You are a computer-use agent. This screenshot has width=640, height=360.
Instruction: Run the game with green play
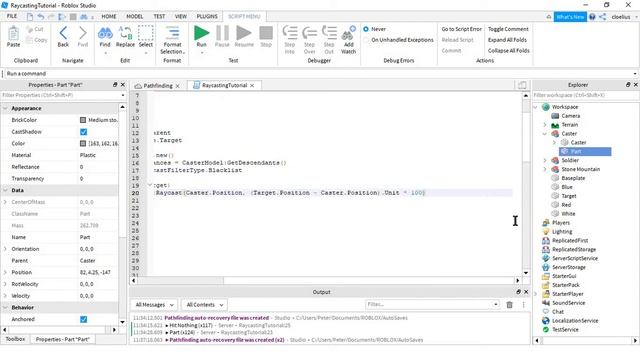[201, 33]
